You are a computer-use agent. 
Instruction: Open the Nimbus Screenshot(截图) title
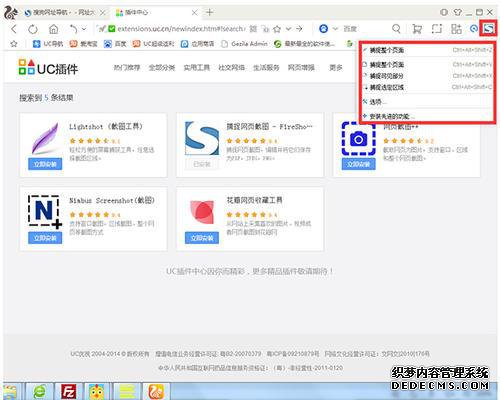pos(112,200)
